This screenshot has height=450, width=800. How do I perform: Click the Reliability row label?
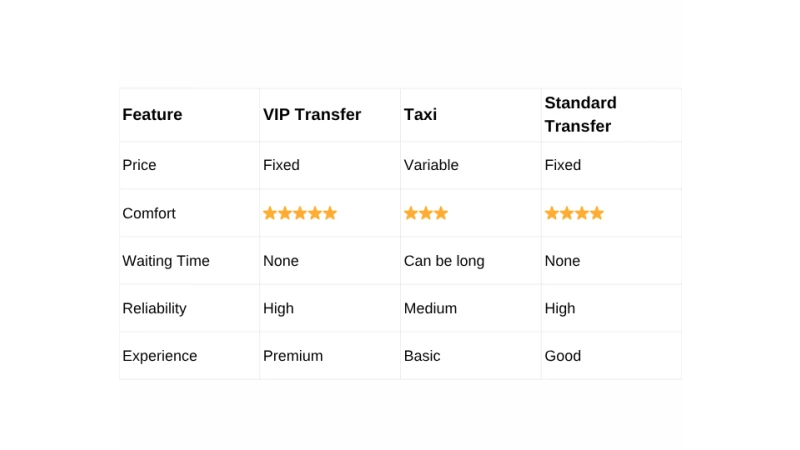click(154, 308)
